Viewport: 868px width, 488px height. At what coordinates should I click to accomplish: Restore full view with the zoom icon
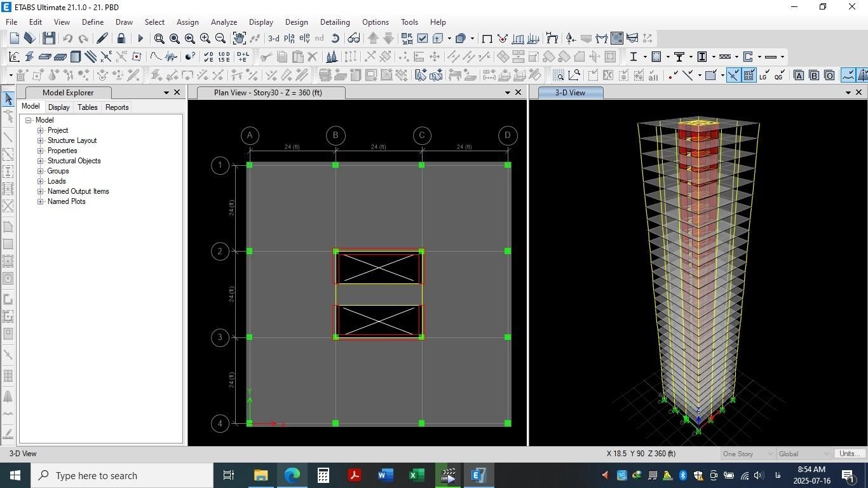[175, 38]
